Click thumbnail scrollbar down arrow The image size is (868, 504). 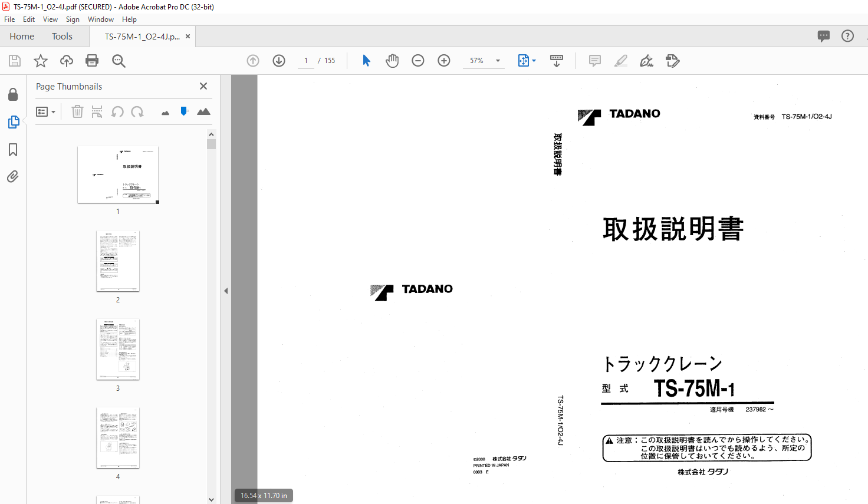[x=211, y=499]
